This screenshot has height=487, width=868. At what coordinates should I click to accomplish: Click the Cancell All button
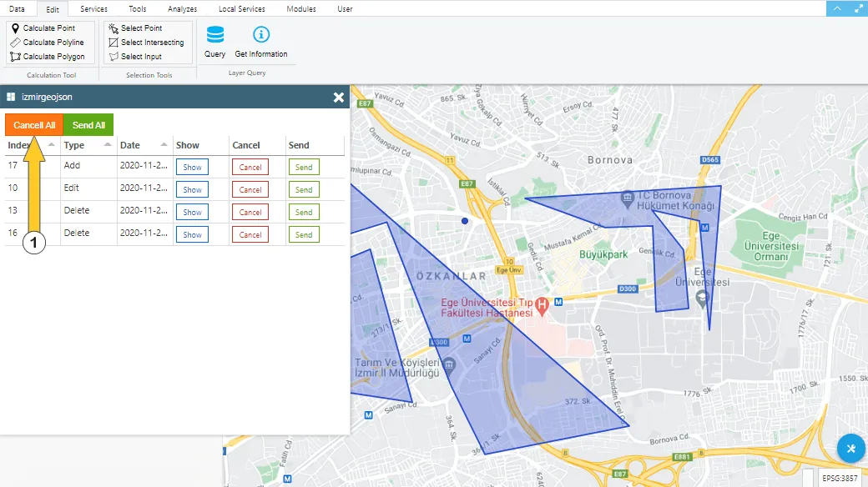[x=34, y=125]
